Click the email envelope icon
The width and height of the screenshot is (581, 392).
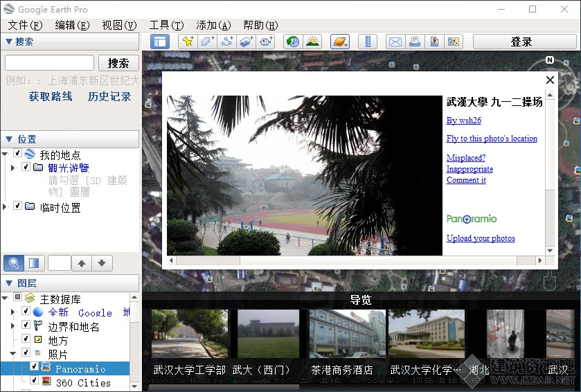click(x=395, y=42)
